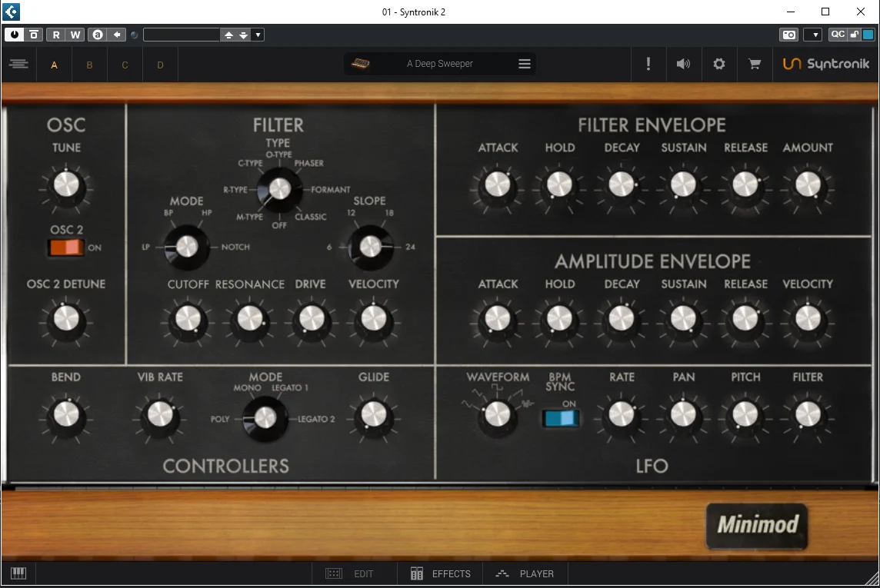Click the speaker volume icon
The width and height of the screenshot is (880, 588).
(x=683, y=64)
